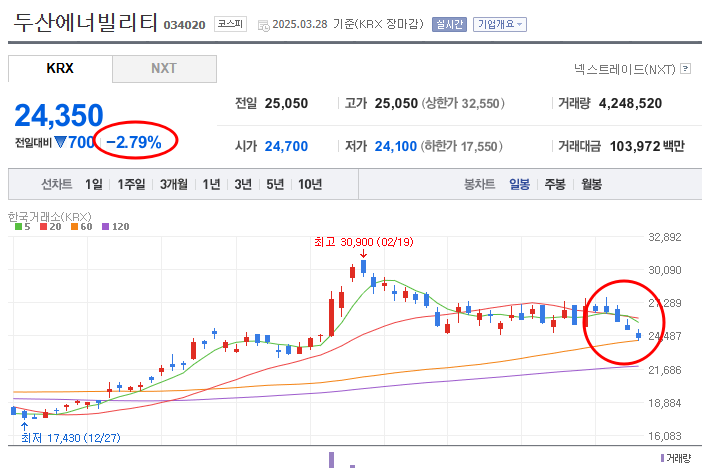Select the 주봉 candlestick chart
The height and width of the screenshot is (468, 702).
[x=555, y=184]
